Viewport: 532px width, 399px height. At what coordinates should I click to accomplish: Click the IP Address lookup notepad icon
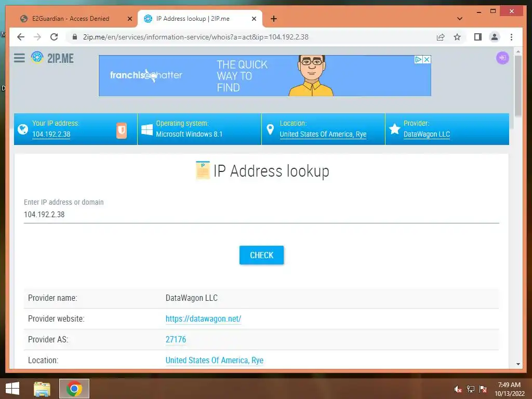[x=203, y=170]
